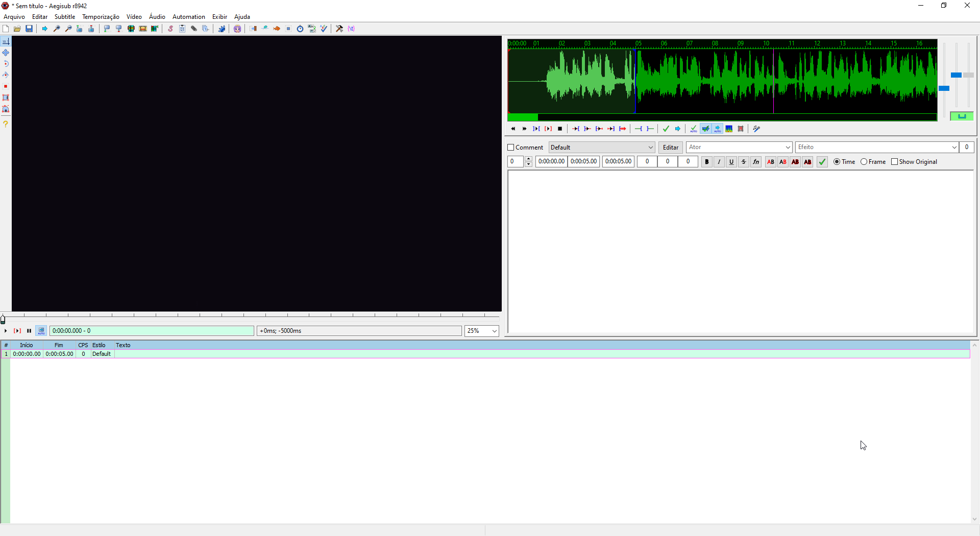Expand the Efeito effect dropdown
The image size is (980, 536).
pos(954,148)
